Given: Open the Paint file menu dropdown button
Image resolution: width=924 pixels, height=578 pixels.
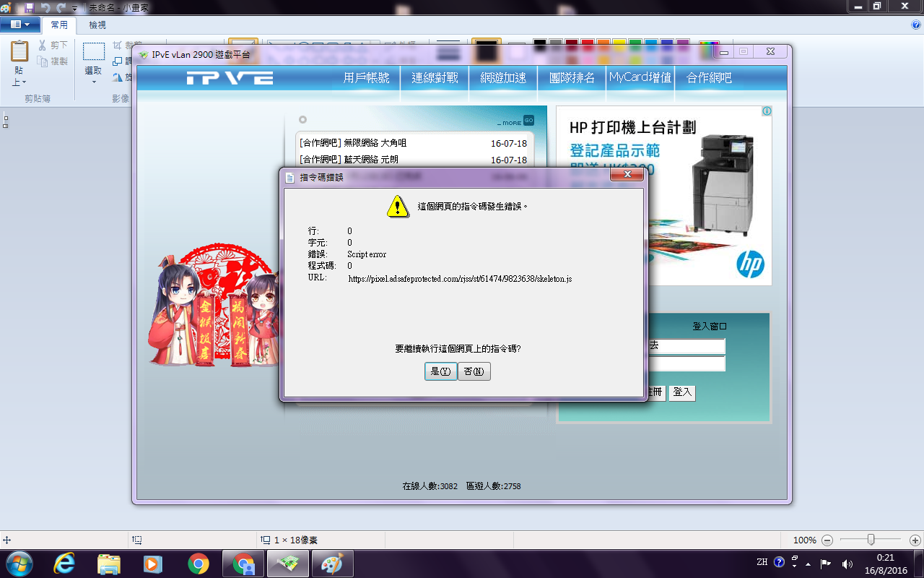Looking at the screenshot, I should (x=19, y=25).
